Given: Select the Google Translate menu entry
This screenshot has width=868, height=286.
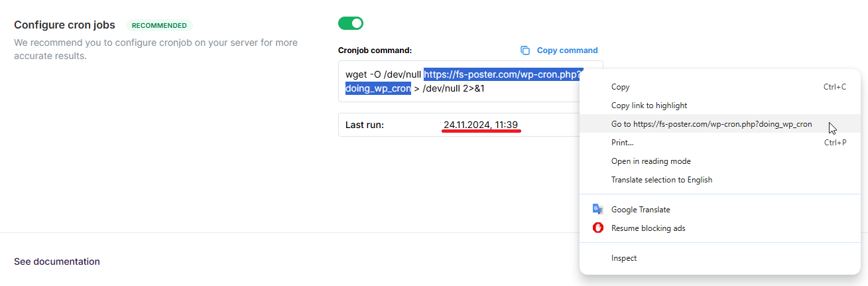Looking at the screenshot, I should (719, 210).
